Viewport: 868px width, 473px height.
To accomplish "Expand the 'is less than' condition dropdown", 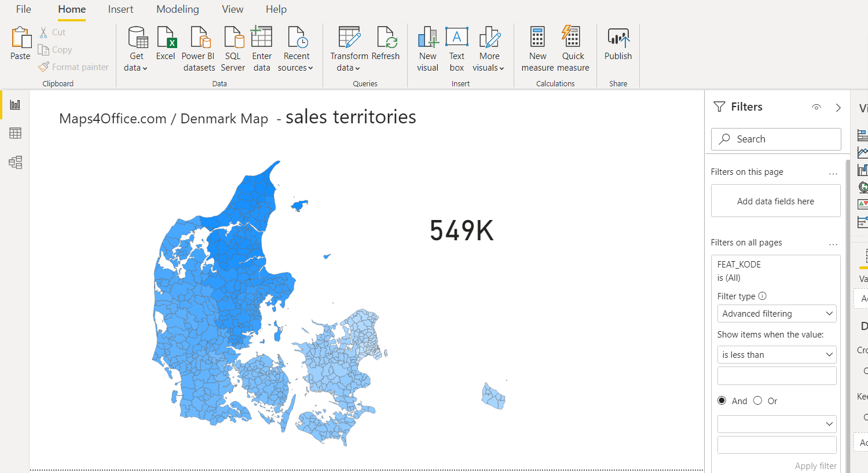I will (x=777, y=355).
